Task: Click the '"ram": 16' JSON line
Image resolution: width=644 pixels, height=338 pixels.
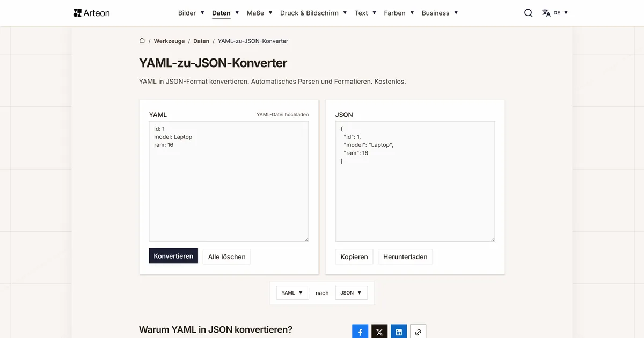Action: click(x=356, y=153)
